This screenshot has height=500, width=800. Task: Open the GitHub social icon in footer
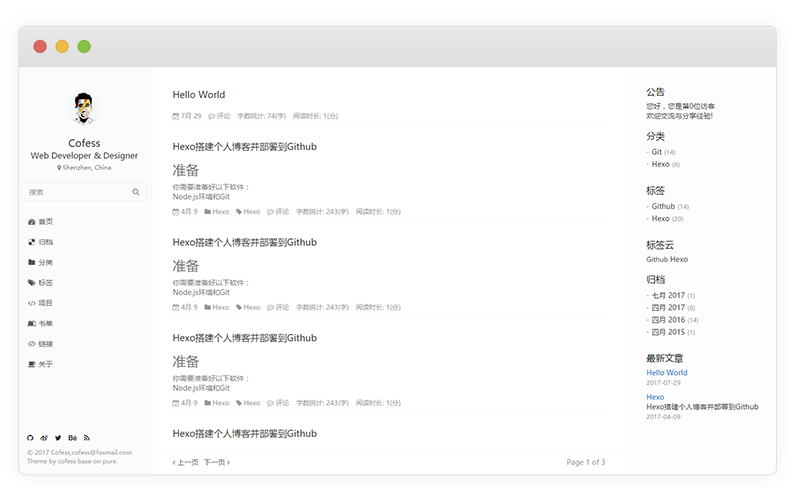(30, 438)
